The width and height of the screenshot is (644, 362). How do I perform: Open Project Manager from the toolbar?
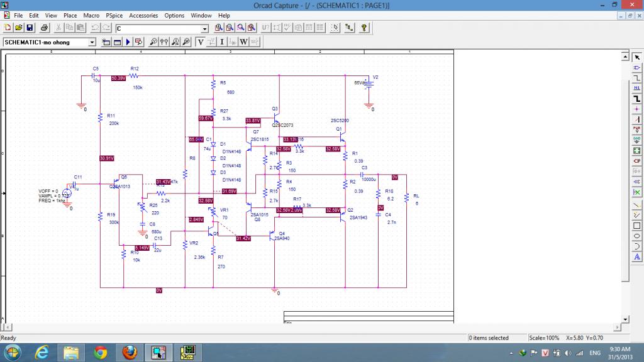coord(349,28)
